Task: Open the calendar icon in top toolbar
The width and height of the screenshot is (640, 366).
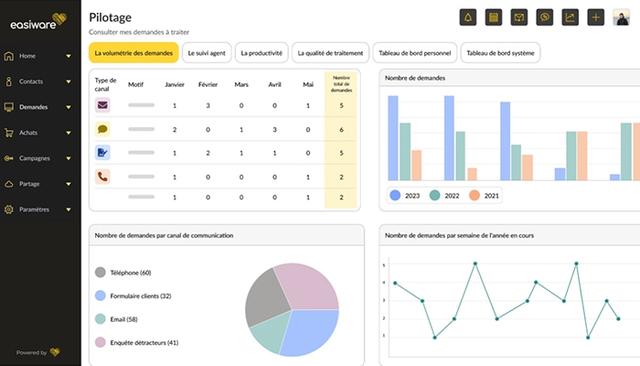Action: 493,18
